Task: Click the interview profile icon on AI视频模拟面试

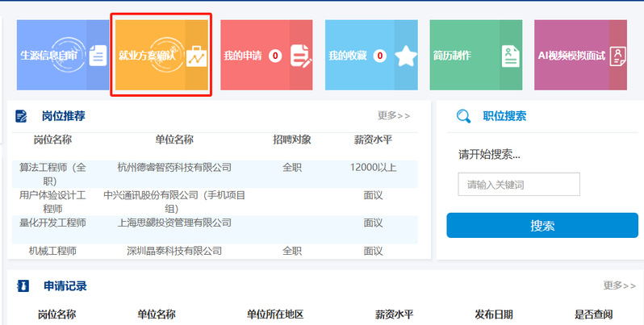Action: [x=617, y=56]
